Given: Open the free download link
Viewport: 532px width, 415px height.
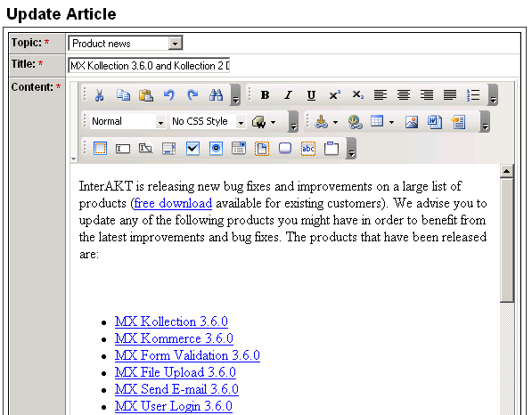Looking at the screenshot, I should click(173, 203).
